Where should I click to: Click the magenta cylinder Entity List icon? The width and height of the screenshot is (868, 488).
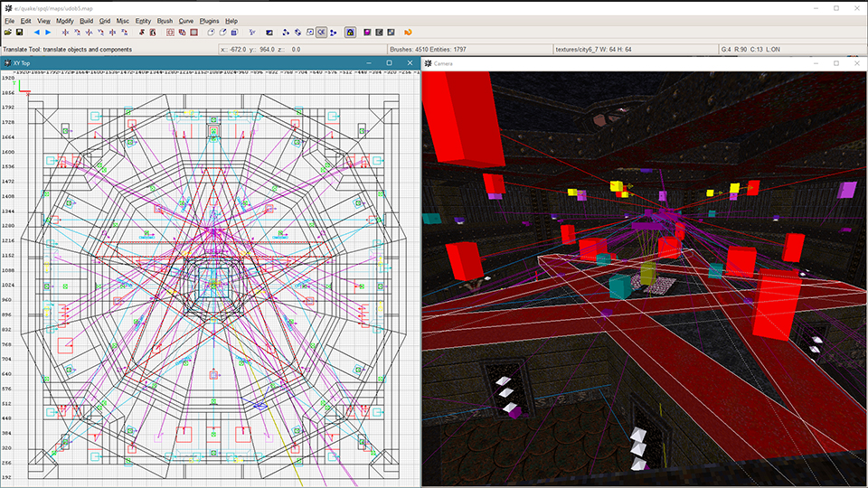pyautogui.click(x=367, y=33)
